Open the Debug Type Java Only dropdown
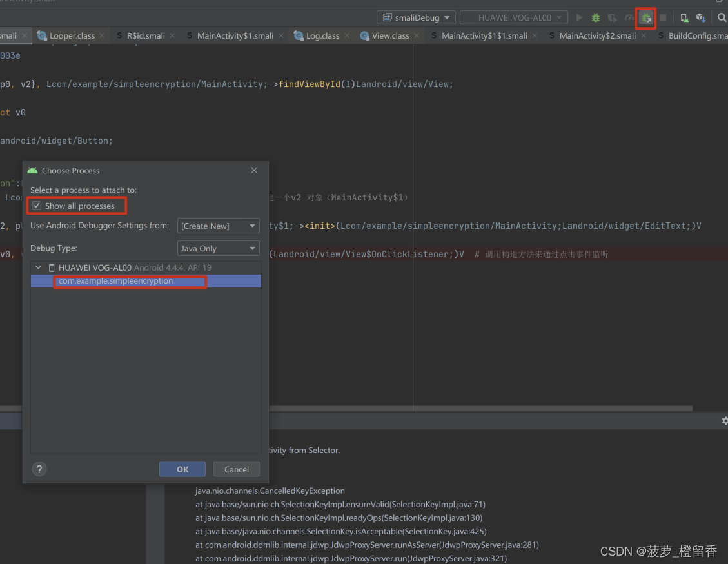Screen dimensions: 728x564 click(218, 248)
